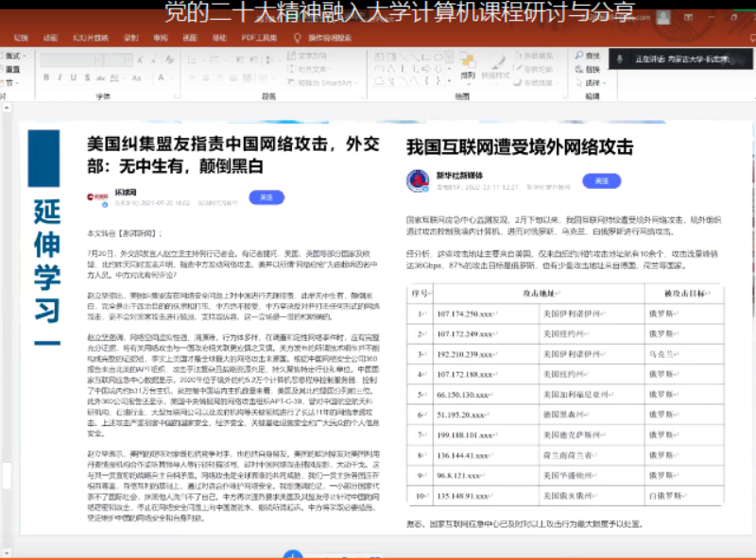Switch to the Animations (动画) ribbon tab
This screenshot has width=756, height=560.
click(x=50, y=38)
